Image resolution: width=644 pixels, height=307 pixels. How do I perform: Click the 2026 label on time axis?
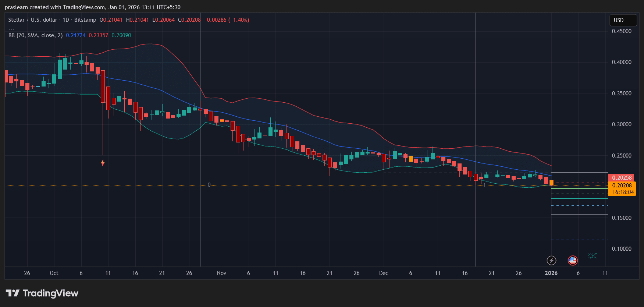point(551,273)
